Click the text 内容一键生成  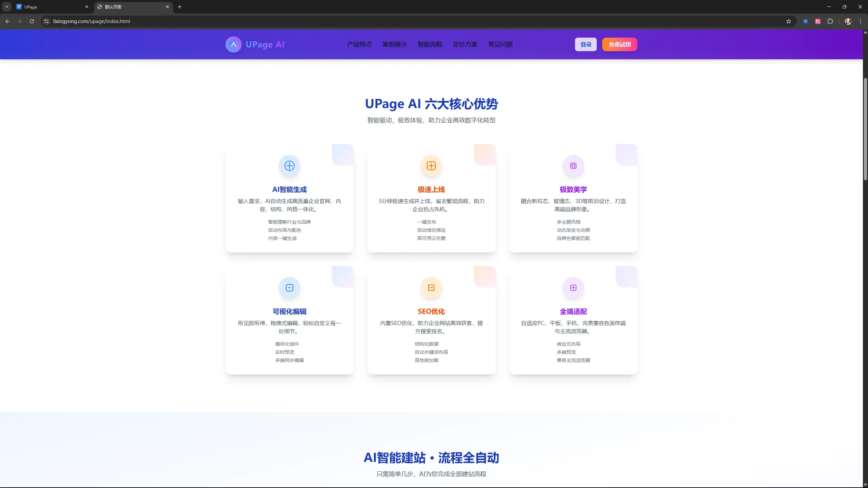pyautogui.click(x=282, y=238)
